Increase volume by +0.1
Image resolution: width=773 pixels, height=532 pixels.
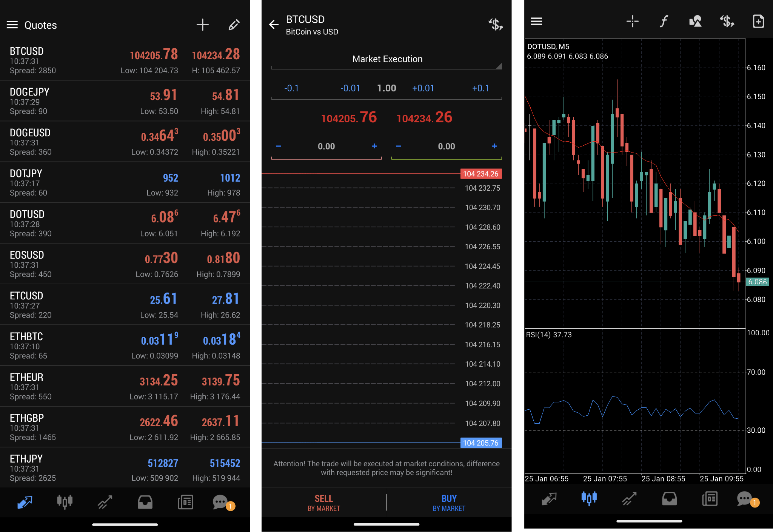tap(480, 88)
